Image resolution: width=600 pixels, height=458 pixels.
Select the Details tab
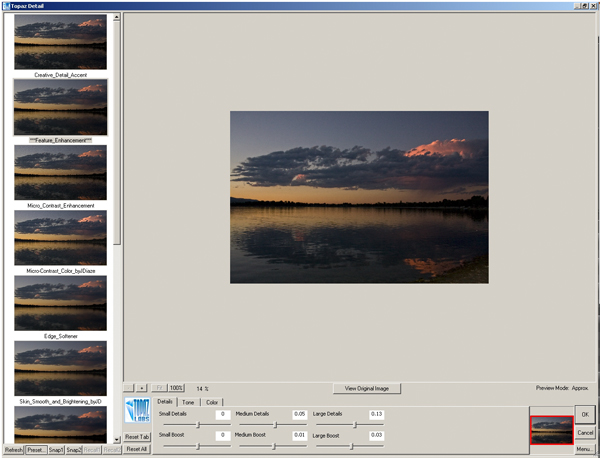coord(165,401)
